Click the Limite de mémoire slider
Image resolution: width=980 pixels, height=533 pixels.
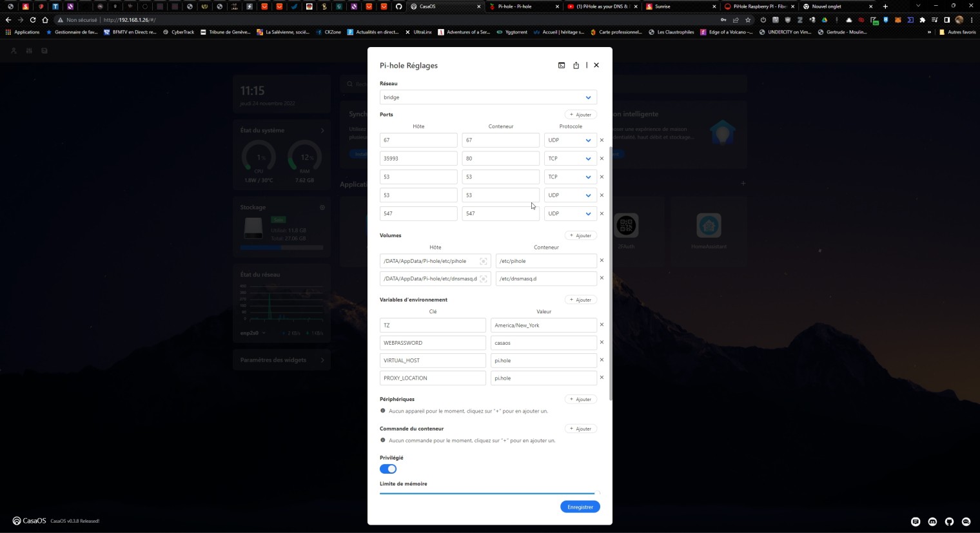(488, 493)
